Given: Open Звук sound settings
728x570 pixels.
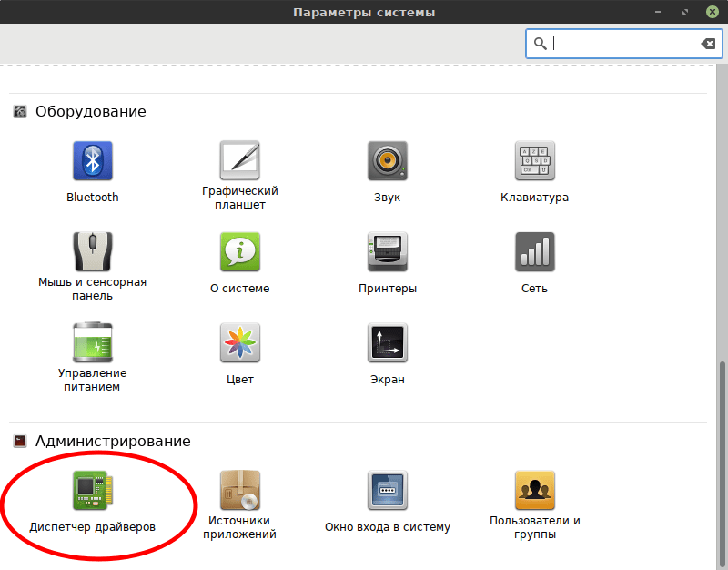Looking at the screenshot, I should (x=387, y=162).
